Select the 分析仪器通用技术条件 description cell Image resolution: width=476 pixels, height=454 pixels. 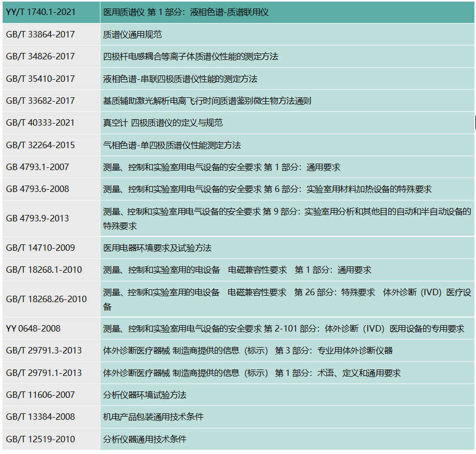145,440
